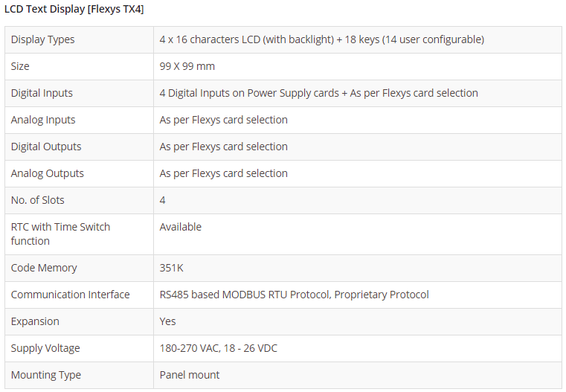Click the Size row label
Image resolution: width=566 pixels, height=392 pixels.
20,66
